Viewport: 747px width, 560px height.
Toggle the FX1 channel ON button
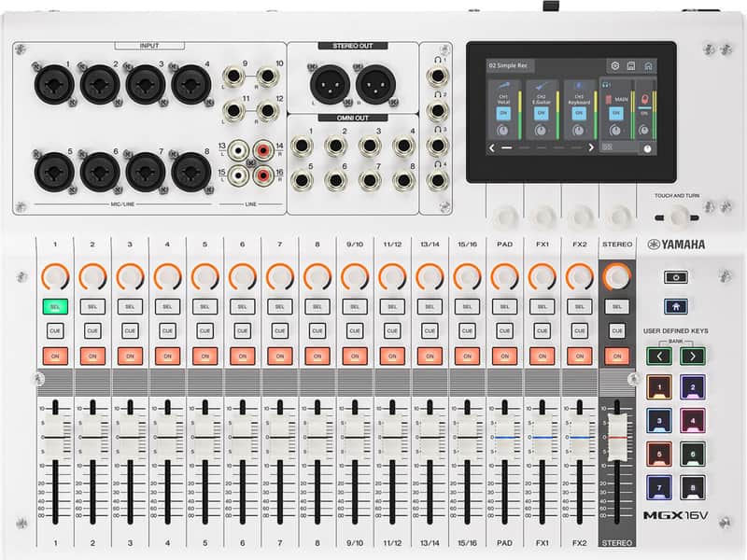tap(543, 356)
